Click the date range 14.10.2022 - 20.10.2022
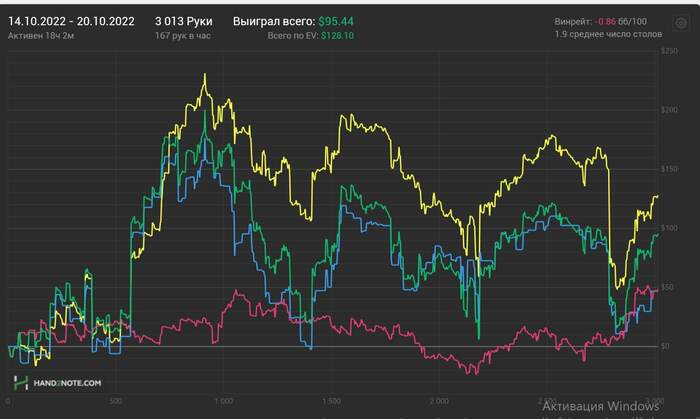 [71, 21]
